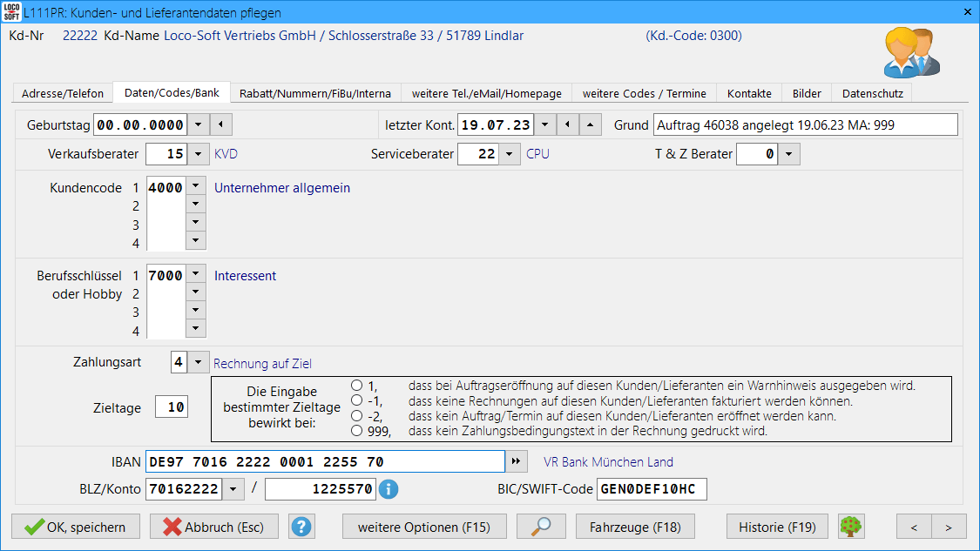Click the blue help question mark icon
The image size is (980, 551).
pyautogui.click(x=301, y=527)
